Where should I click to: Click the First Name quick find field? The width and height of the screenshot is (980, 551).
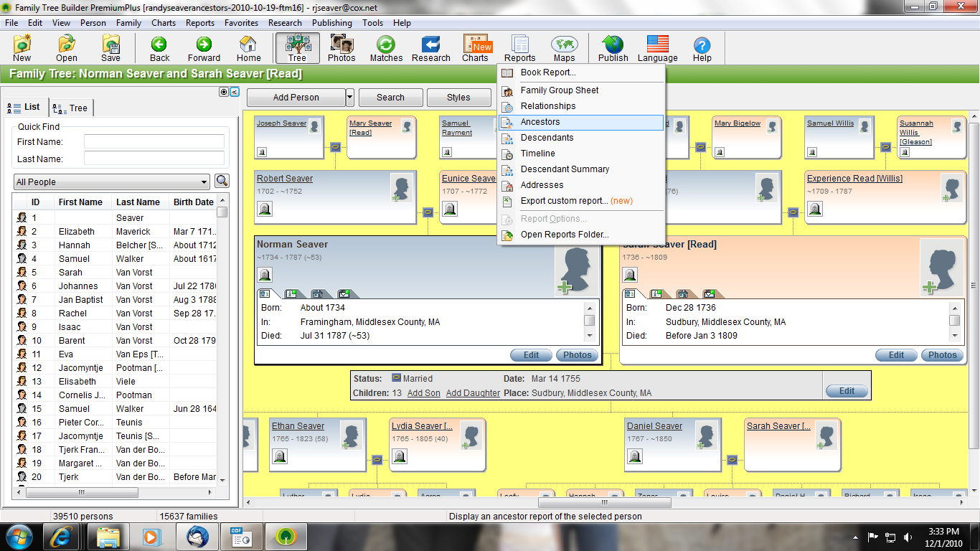point(154,142)
